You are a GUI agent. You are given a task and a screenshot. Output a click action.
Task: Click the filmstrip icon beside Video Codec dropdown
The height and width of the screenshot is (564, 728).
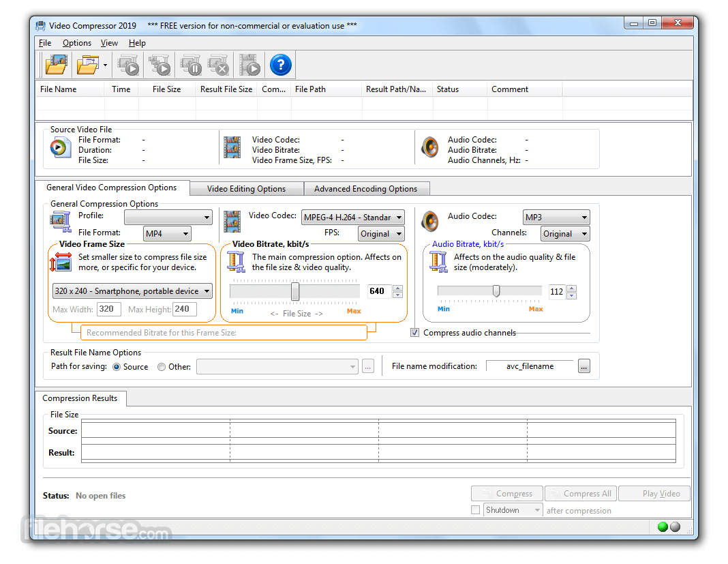click(232, 222)
